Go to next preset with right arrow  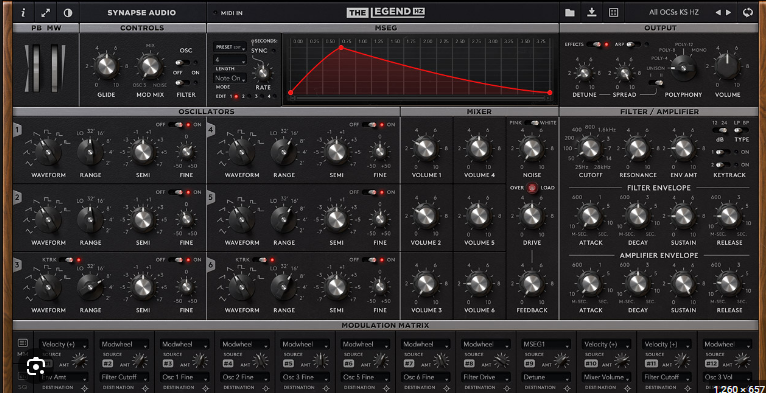point(729,13)
